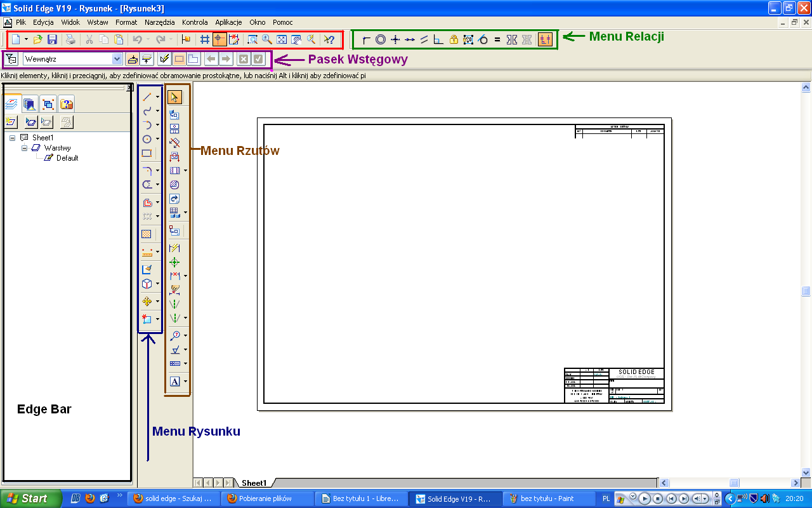Toggle the highlighted alignment indicator button
The image size is (812, 508).
(x=219, y=39)
